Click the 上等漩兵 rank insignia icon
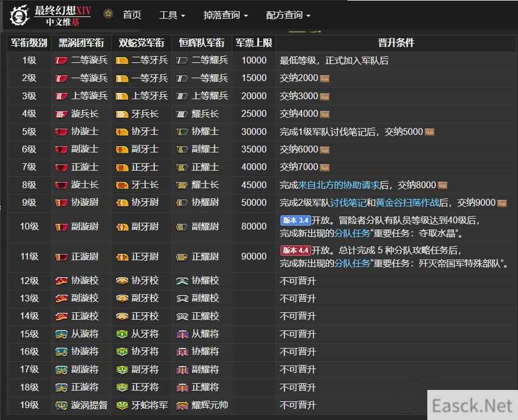 61,96
